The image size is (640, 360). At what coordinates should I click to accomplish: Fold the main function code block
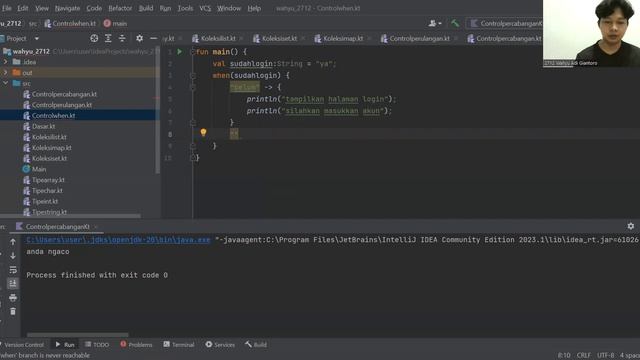(193, 52)
